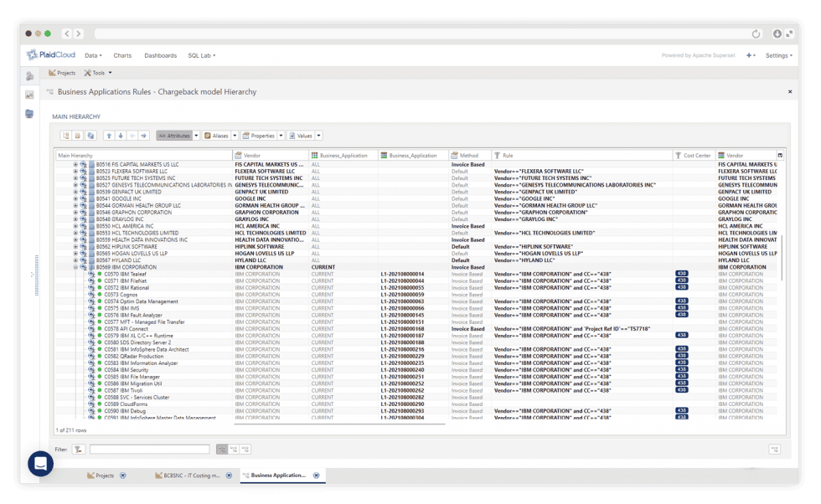Click the Cost Center column header

(694, 156)
